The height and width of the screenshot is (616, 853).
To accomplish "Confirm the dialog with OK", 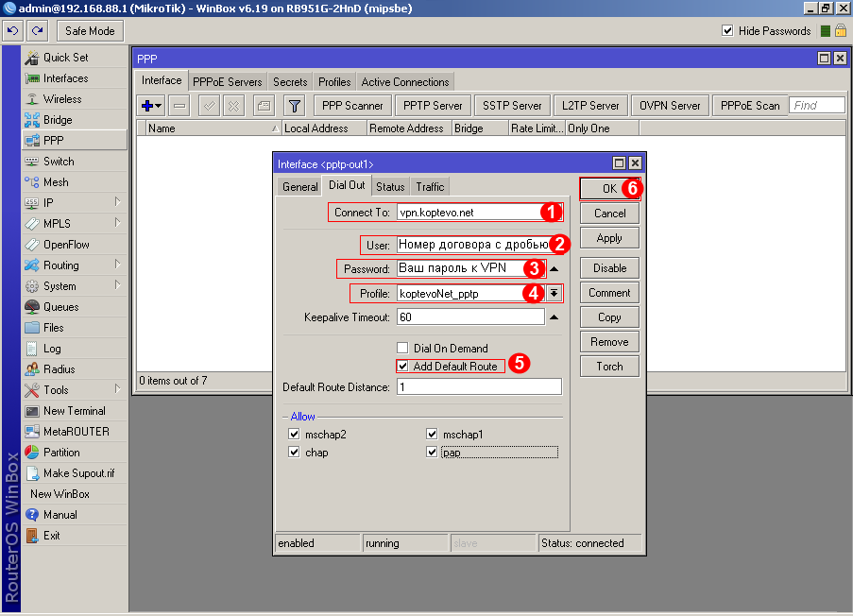I will coord(609,188).
